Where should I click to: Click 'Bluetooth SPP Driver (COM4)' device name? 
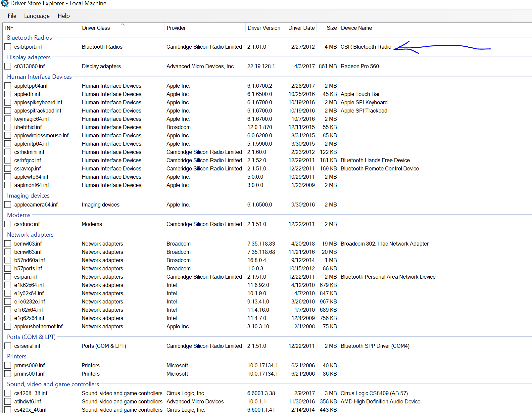pos(375,346)
